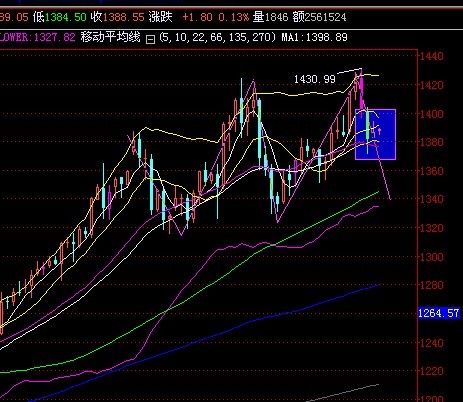
Task: Collapse the box icon beside 移动平均线
Action: (151, 39)
